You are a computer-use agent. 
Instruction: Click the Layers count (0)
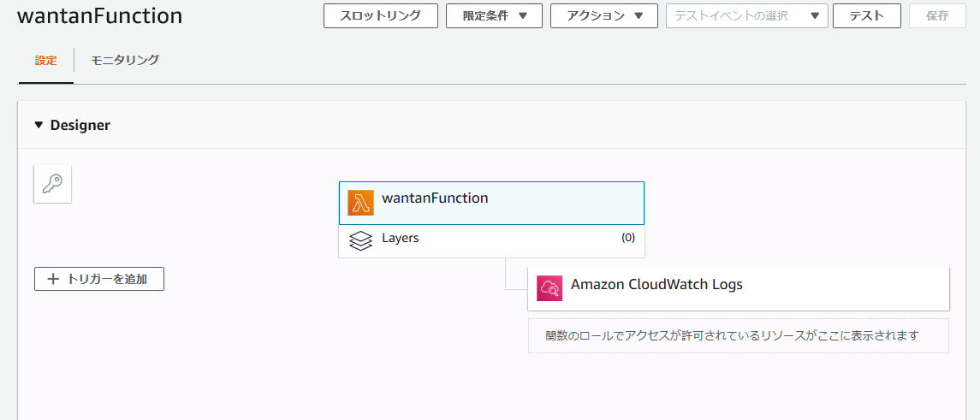[628, 238]
